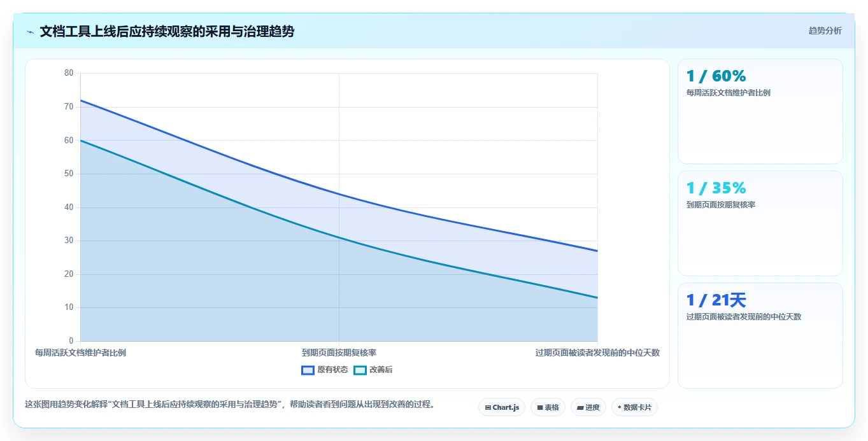Toggle the 改善后 legend swatch

pos(360,370)
